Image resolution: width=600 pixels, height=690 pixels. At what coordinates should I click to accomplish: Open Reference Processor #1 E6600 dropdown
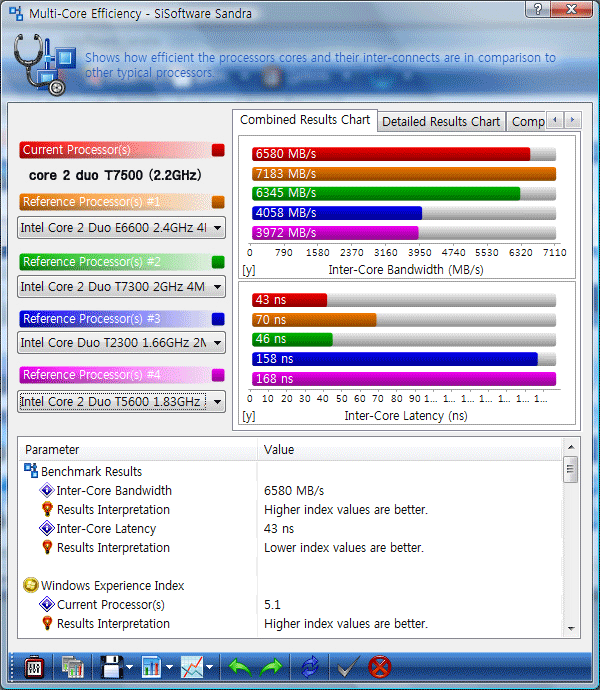[121, 228]
